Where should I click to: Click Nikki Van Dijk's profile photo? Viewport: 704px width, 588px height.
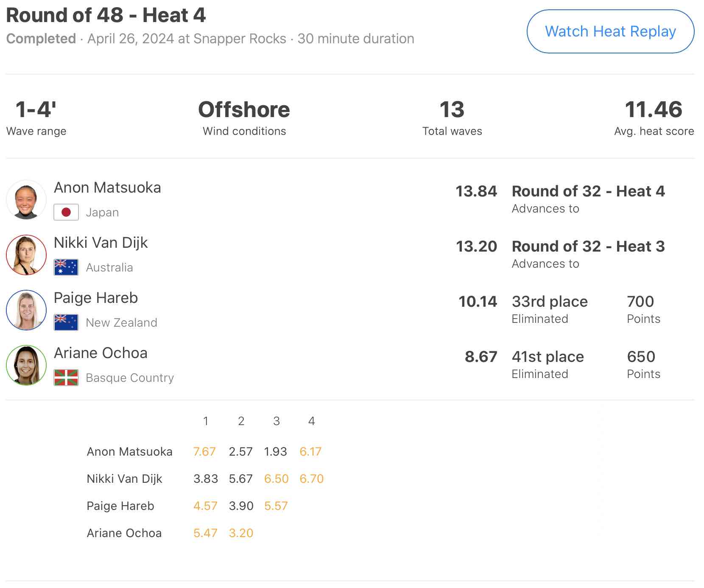pyautogui.click(x=26, y=255)
